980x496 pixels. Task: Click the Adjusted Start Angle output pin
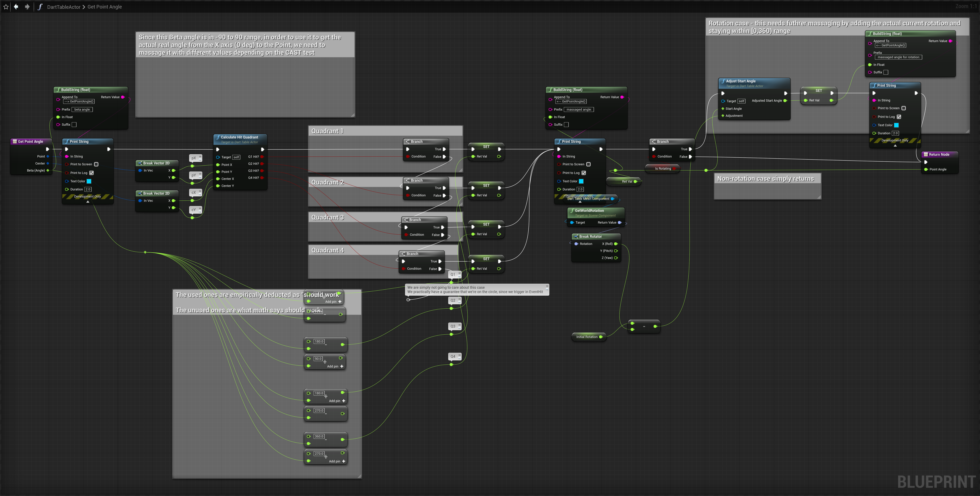(x=785, y=101)
